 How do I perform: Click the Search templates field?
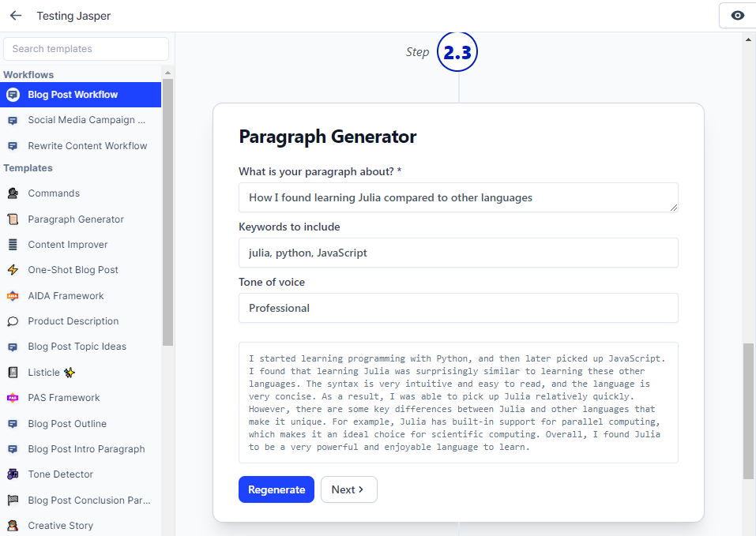[86, 49]
